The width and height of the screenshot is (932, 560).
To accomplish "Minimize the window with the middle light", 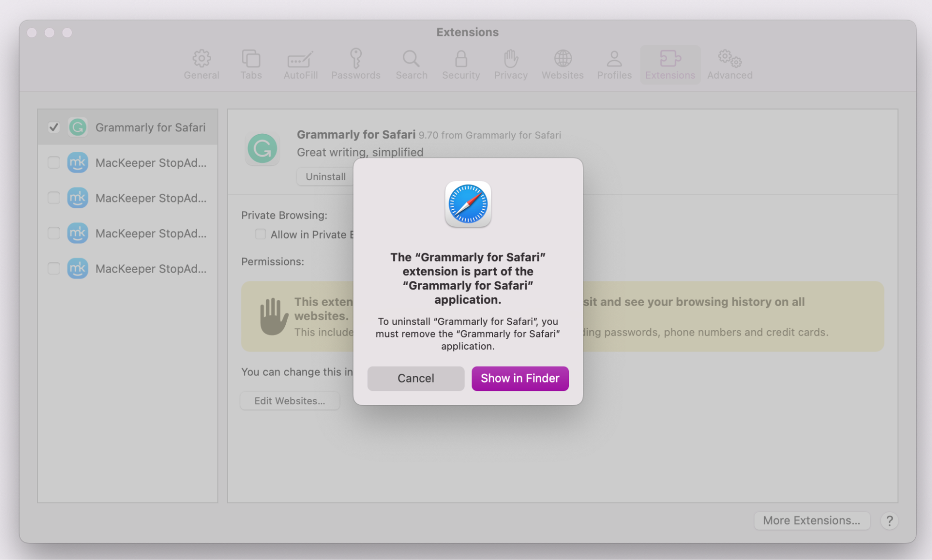I will tap(49, 32).
